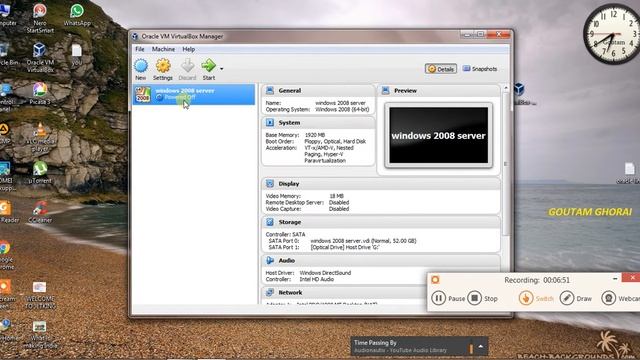Click the scrollbar up arrow
The height and width of the screenshot is (360, 640).
point(506,88)
